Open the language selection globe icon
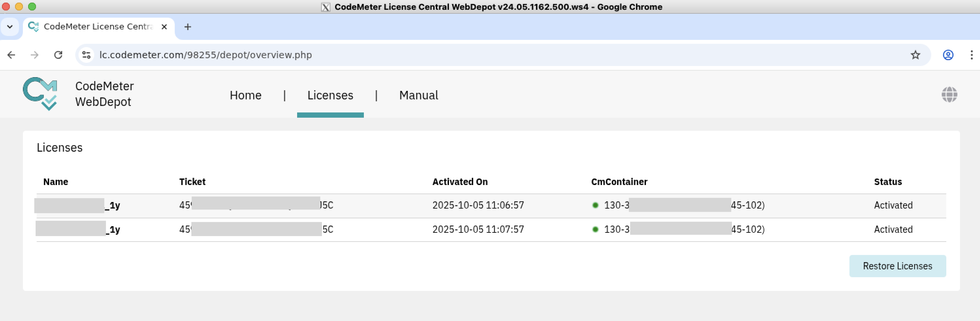 (950, 94)
